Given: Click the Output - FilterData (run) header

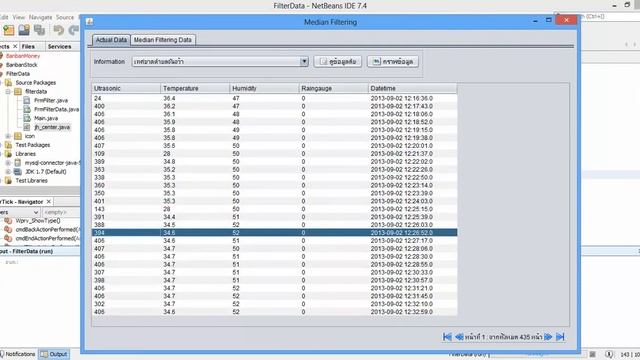Looking at the screenshot, I should pyautogui.click(x=27, y=251).
